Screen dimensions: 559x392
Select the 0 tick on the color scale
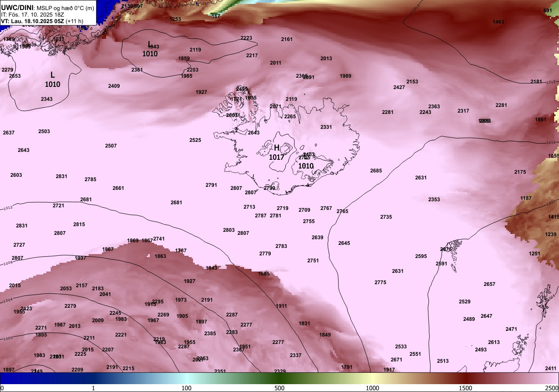[2, 388]
